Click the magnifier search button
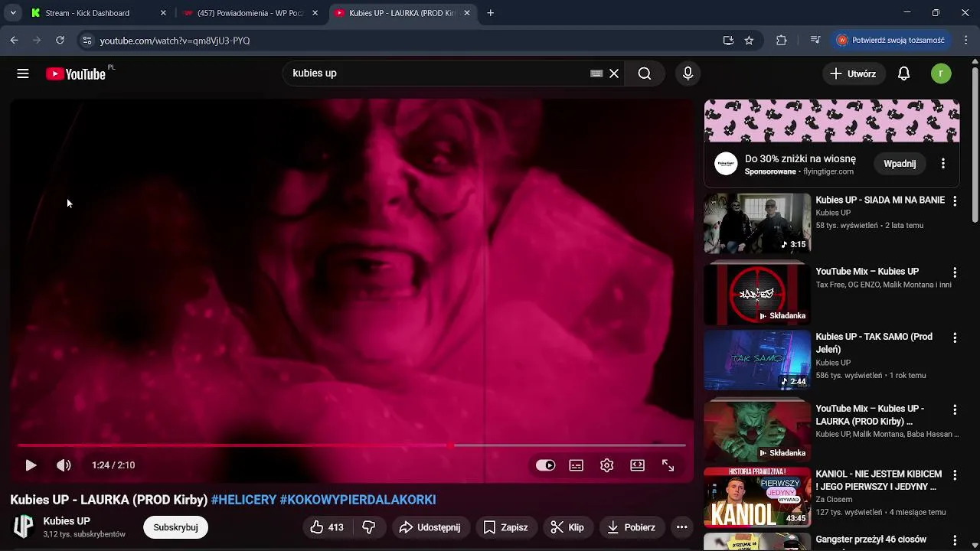Screen dimensions: 980x551 [x=645, y=73]
